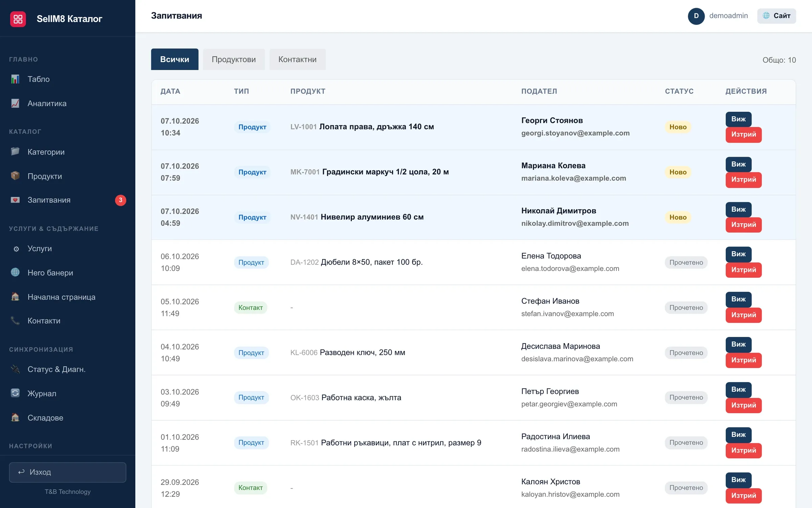Viewport: 812px width, 508px height.
Task: View Калоян Христов's inquiry
Action: [x=738, y=480]
